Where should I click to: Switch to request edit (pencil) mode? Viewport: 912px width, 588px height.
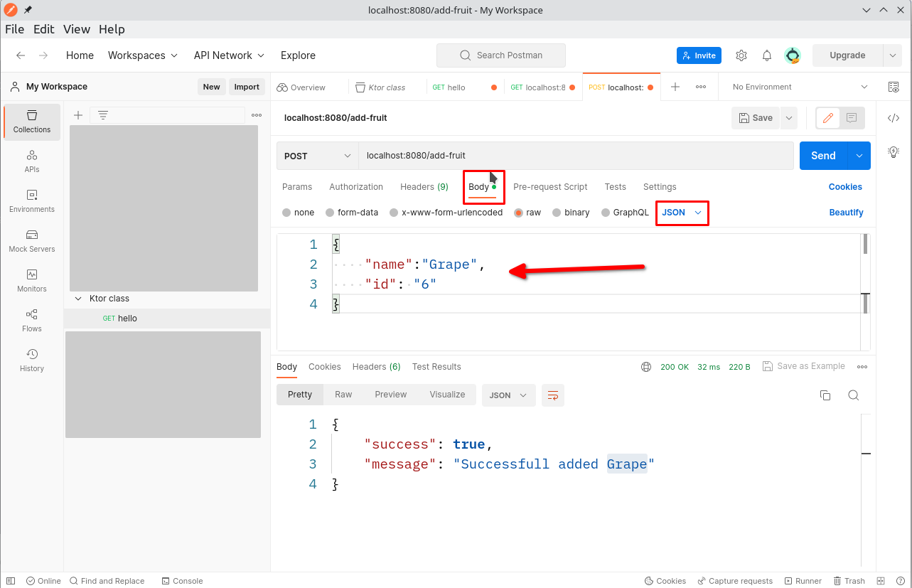(827, 118)
